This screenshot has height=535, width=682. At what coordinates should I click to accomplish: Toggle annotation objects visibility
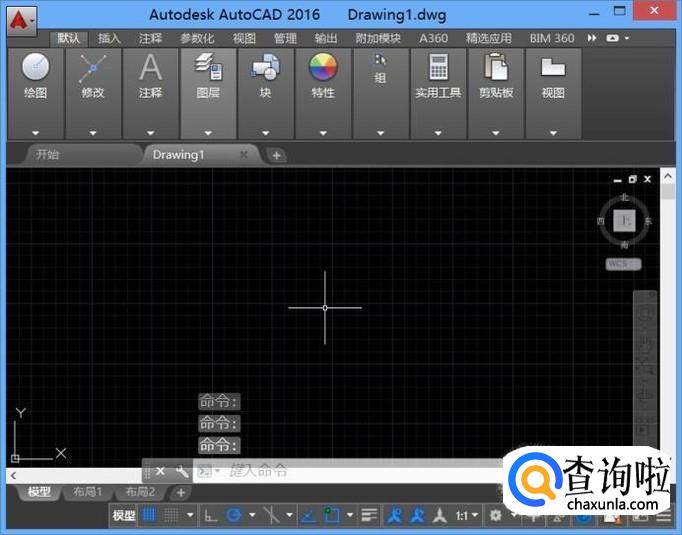395,515
